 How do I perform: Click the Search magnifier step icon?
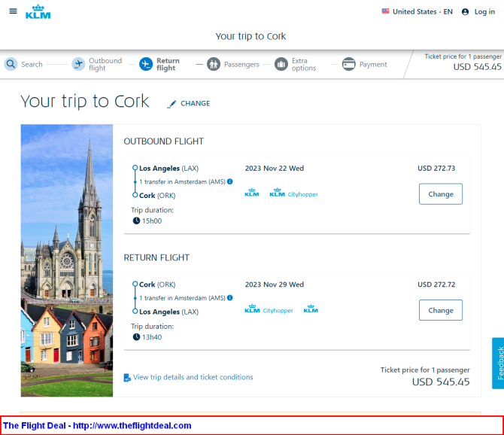[x=11, y=64]
